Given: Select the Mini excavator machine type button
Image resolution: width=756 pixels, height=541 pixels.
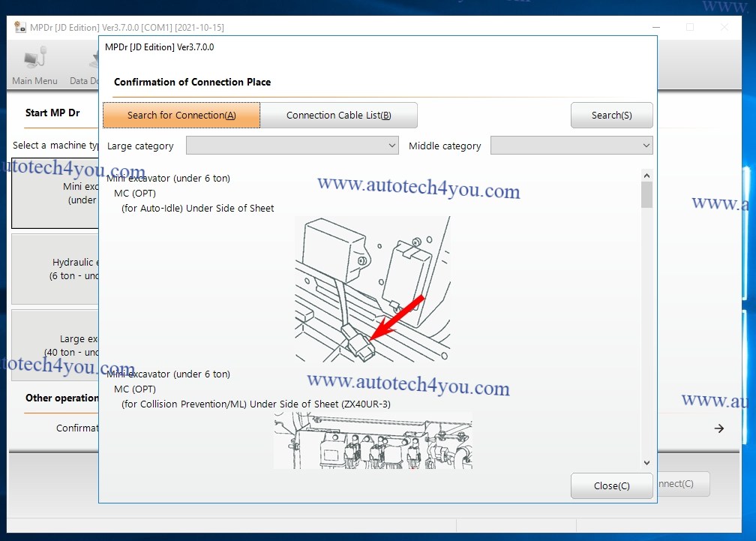Looking at the screenshot, I should [x=55, y=193].
